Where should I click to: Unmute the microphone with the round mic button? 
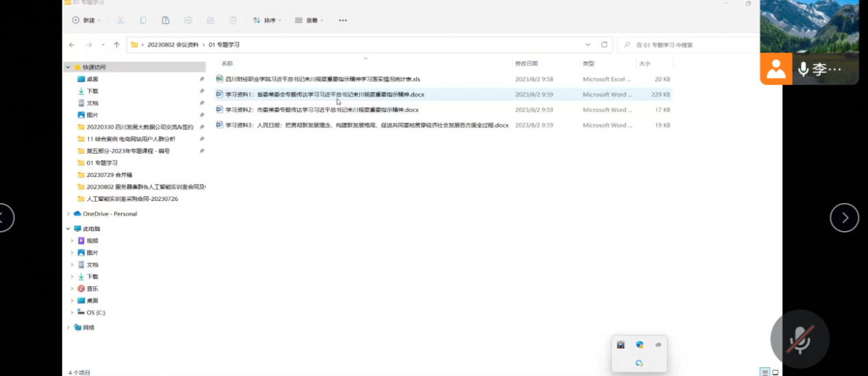pyautogui.click(x=799, y=338)
